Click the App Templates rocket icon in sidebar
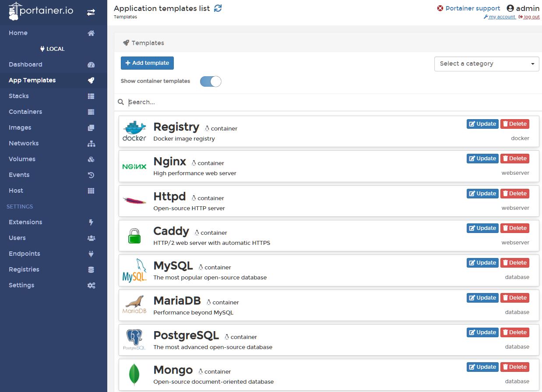542x392 pixels. coord(91,80)
